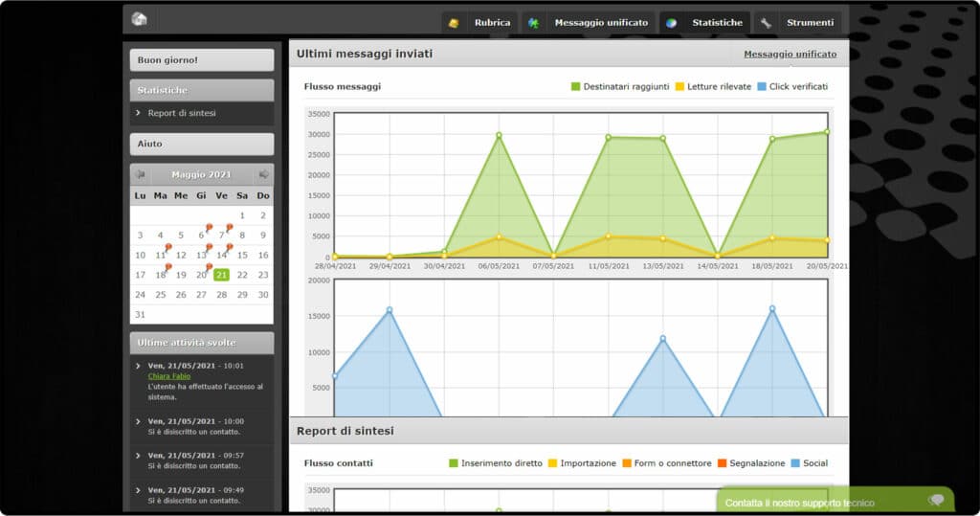This screenshot has width=980, height=516.
Task: Expand the 09:49 activity entry arrow
Action: click(x=138, y=490)
